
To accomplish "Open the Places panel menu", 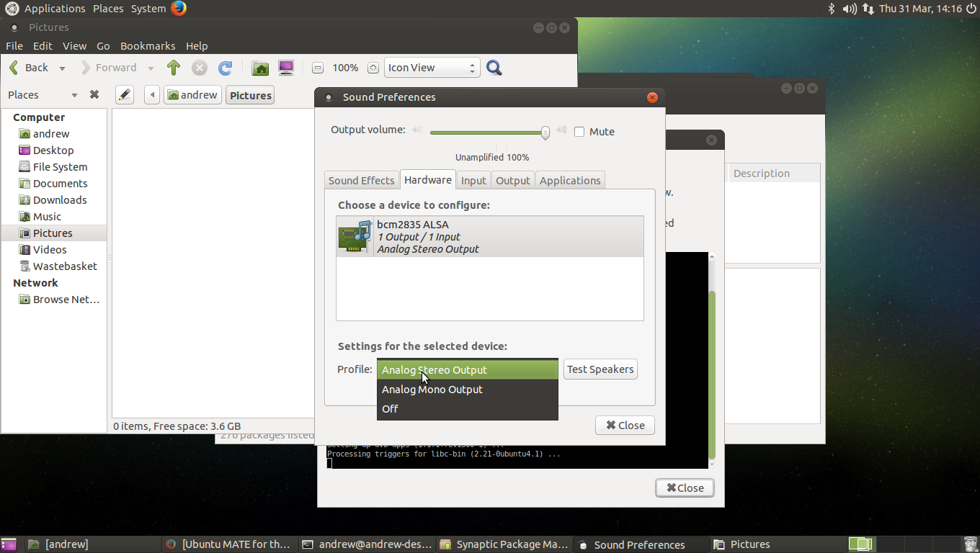I will coord(108,9).
